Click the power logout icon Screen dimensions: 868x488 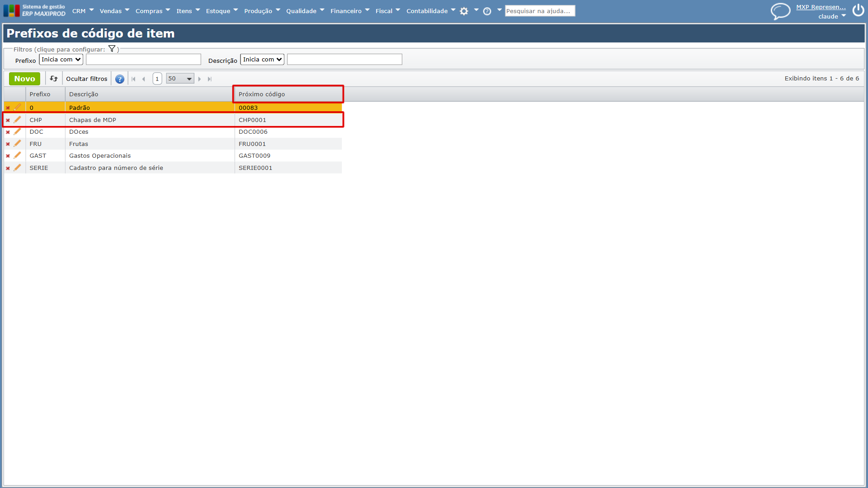coord(858,10)
